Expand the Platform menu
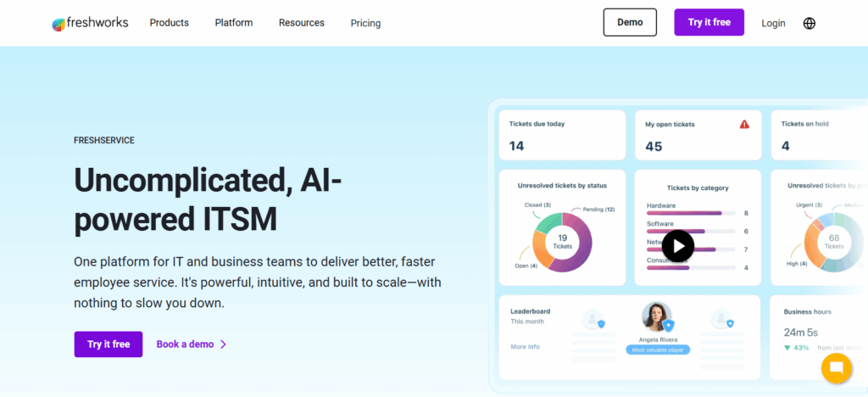Screen dimensions: 868x397 click(234, 23)
